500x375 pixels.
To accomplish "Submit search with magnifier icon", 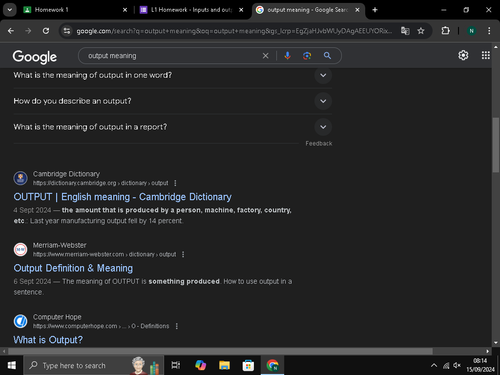I will [x=327, y=56].
